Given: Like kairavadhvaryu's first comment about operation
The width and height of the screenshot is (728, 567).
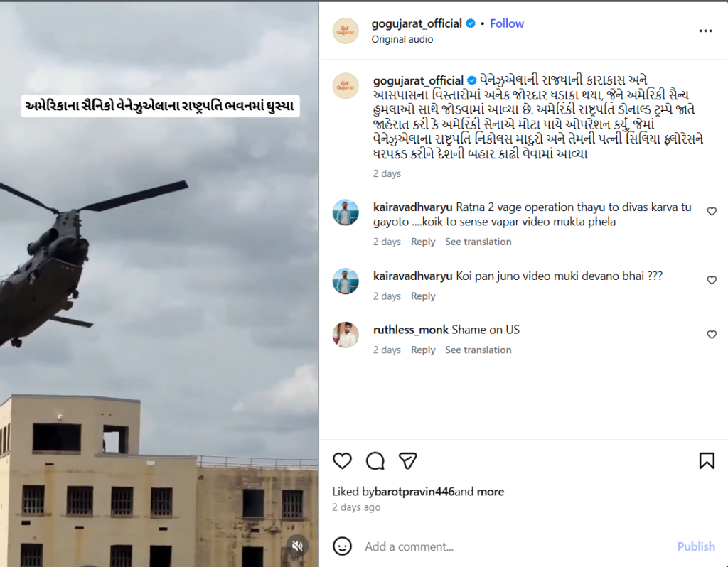Looking at the screenshot, I should click(x=711, y=212).
